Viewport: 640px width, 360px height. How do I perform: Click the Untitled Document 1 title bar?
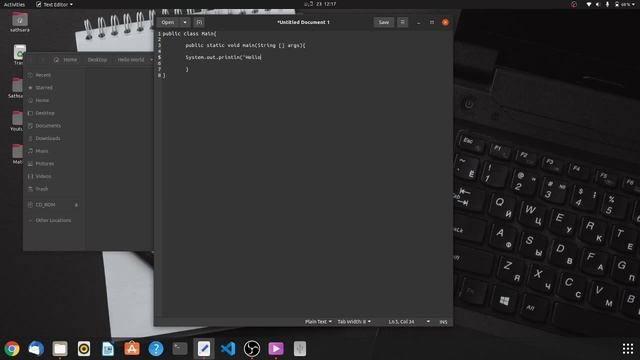(303, 22)
